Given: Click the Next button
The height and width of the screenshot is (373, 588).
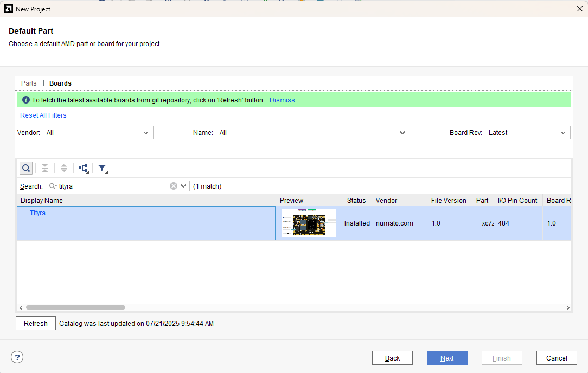Looking at the screenshot, I should (x=447, y=358).
